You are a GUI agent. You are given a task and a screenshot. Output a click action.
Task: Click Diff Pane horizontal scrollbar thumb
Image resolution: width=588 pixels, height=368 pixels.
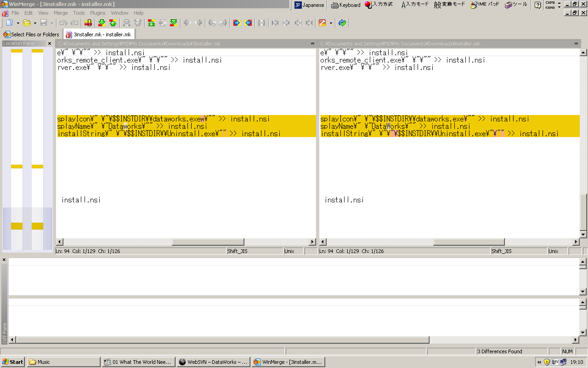point(223,340)
